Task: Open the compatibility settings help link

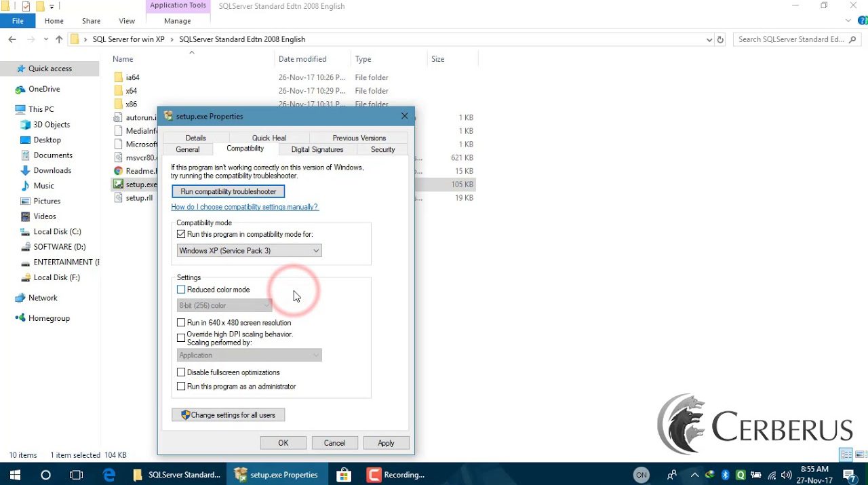Action: (244, 207)
